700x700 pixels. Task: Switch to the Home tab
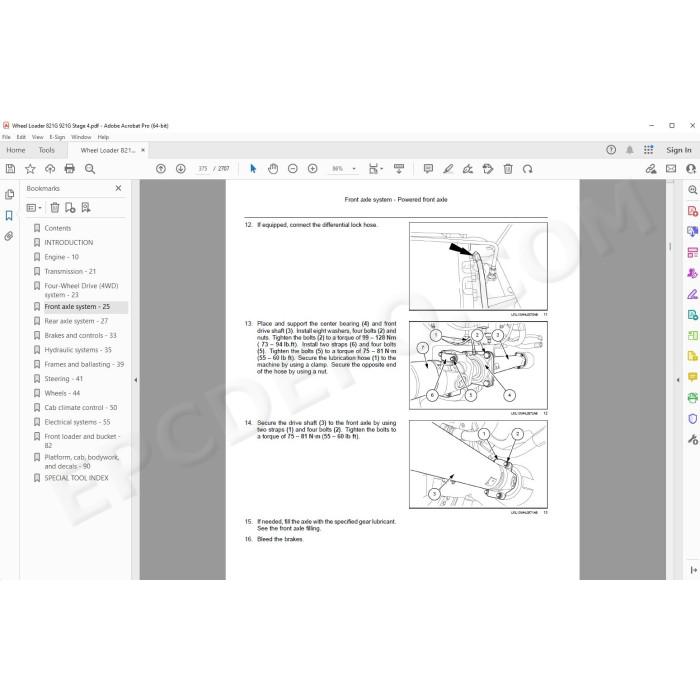[16, 150]
